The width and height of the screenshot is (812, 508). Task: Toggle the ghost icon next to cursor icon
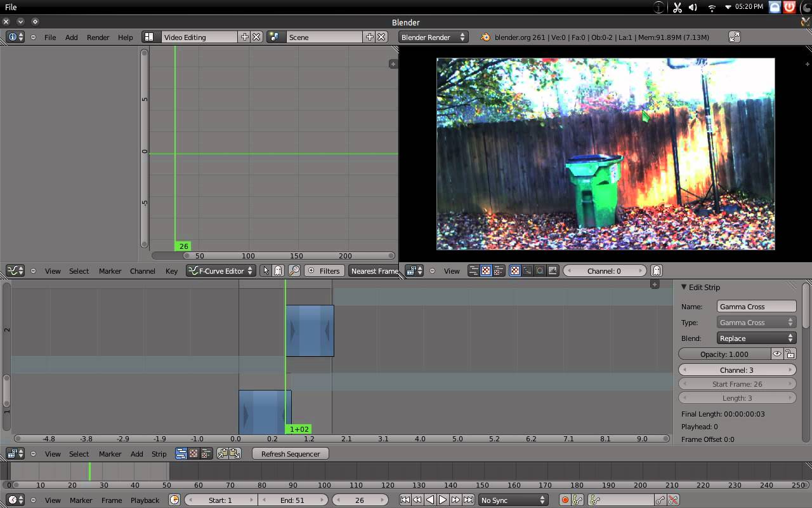click(278, 271)
